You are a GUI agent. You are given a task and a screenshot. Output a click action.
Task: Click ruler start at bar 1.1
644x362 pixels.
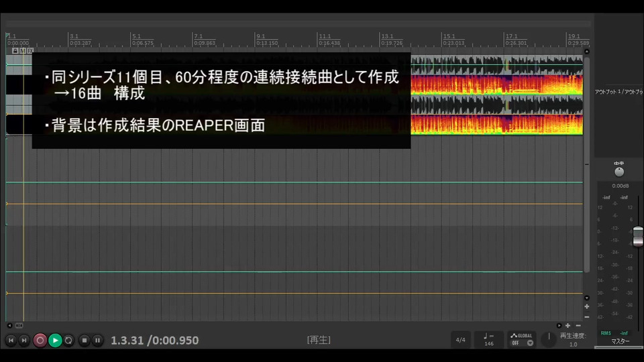pyautogui.click(x=12, y=36)
